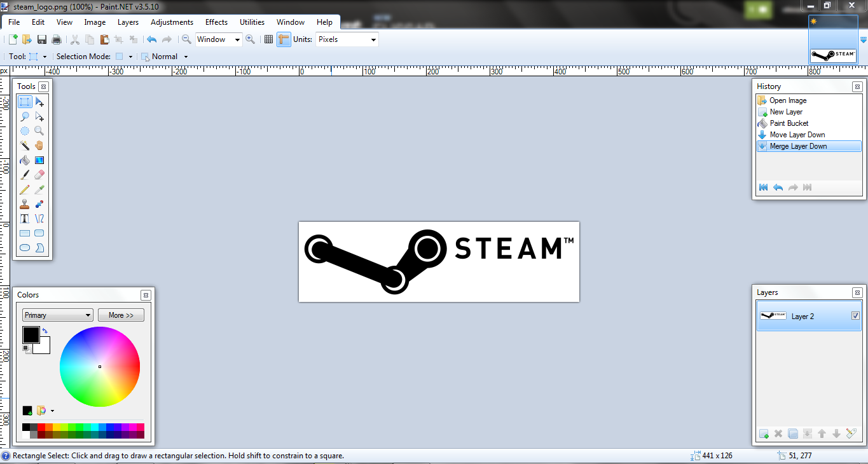Select the Zoom magnifier tool in Tools panel
Image resolution: width=868 pixels, height=464 pixels.
point(39,131)
